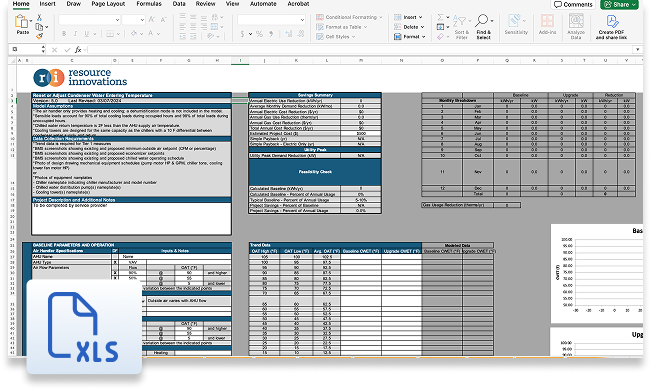652x391 pixels.
Task: Toggle Underline formatting
Action: point(86,34)
